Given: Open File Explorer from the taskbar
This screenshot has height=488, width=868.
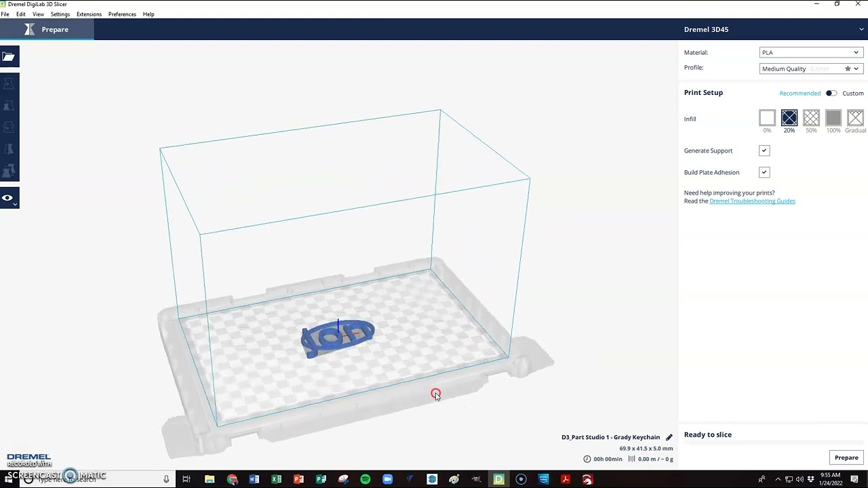Looking at the screenshot, I should (x=210, y=479).
